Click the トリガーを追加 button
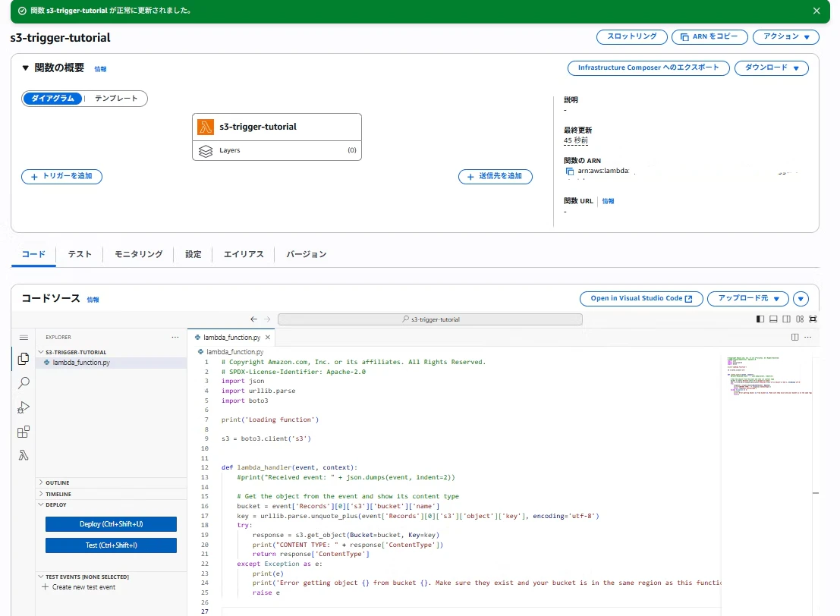Viewport: 840px width, 616px height. pyautogui.click(x=61, y=176)
